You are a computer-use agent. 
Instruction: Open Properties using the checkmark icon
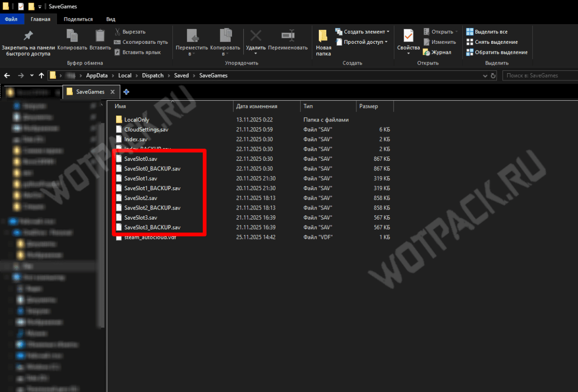tap(408, 36)
